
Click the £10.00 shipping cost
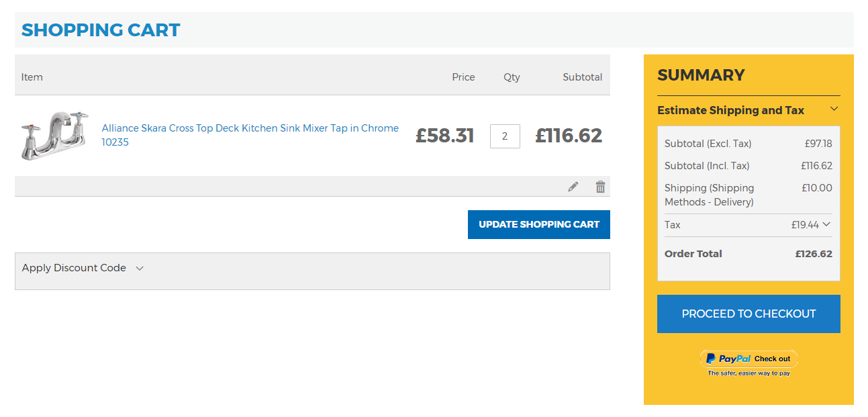816,188
